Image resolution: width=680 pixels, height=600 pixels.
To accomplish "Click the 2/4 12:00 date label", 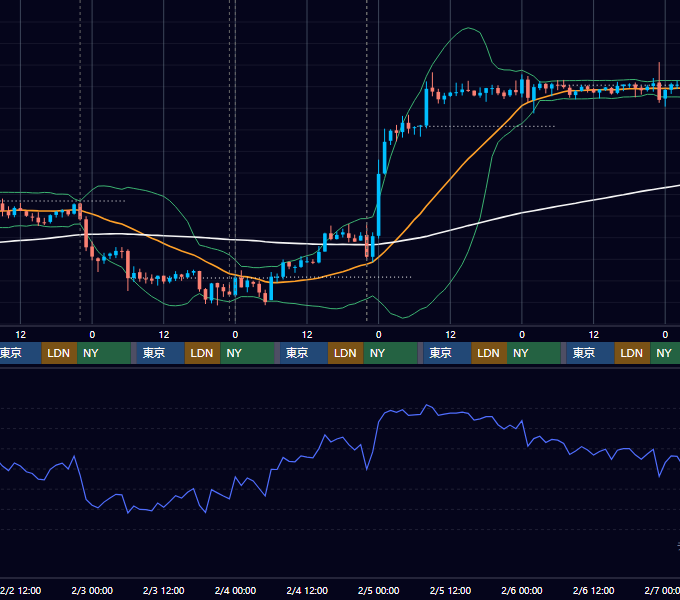I will (307, 590).
